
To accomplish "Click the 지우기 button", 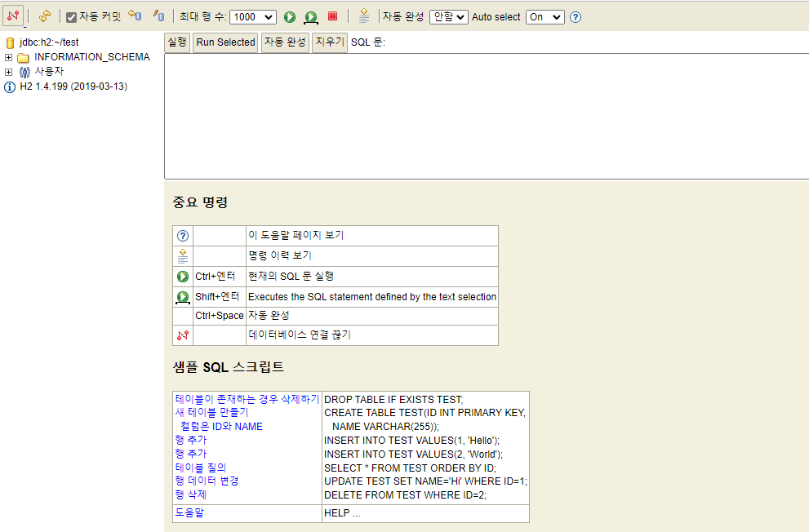I will coord(330,42).
